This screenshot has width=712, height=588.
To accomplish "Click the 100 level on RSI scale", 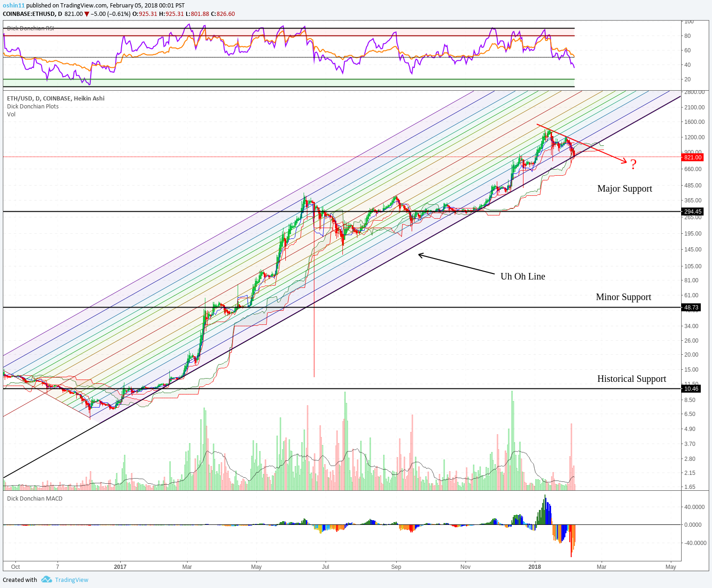I will pyautogui.click(x=689, y=22).
